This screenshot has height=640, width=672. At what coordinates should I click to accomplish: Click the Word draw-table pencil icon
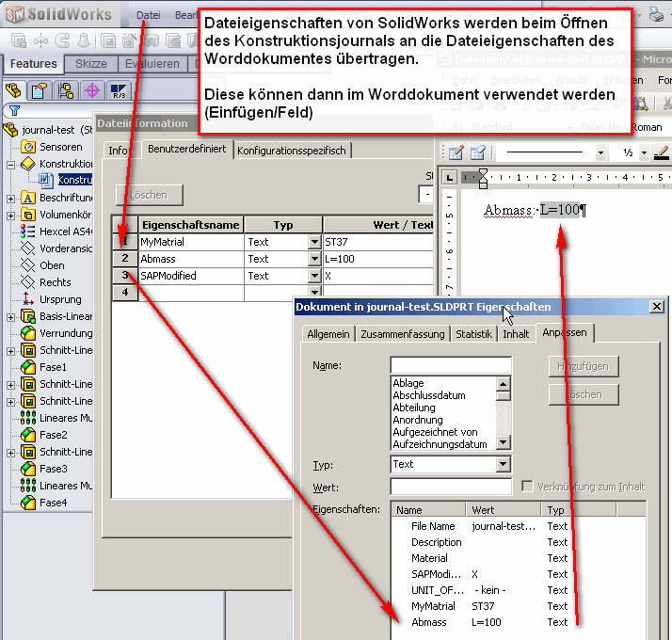point(456,152)
